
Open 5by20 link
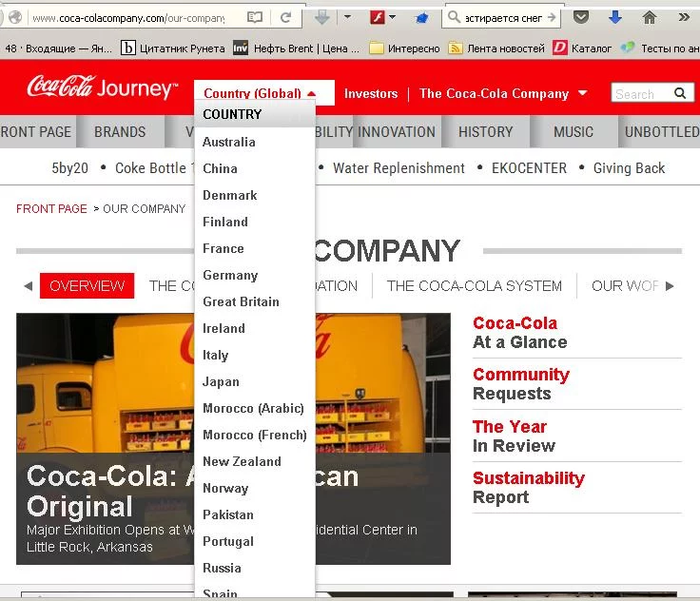tap(70, 168)
